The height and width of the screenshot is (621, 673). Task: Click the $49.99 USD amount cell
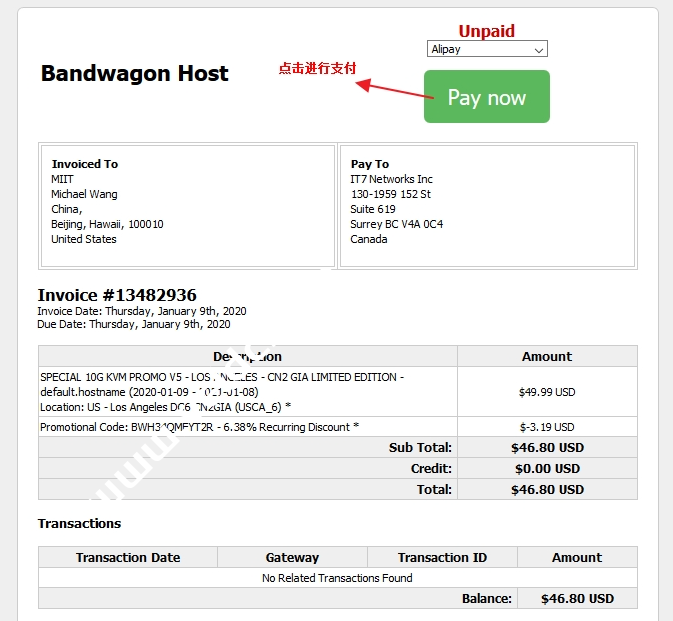coord(547,392)
